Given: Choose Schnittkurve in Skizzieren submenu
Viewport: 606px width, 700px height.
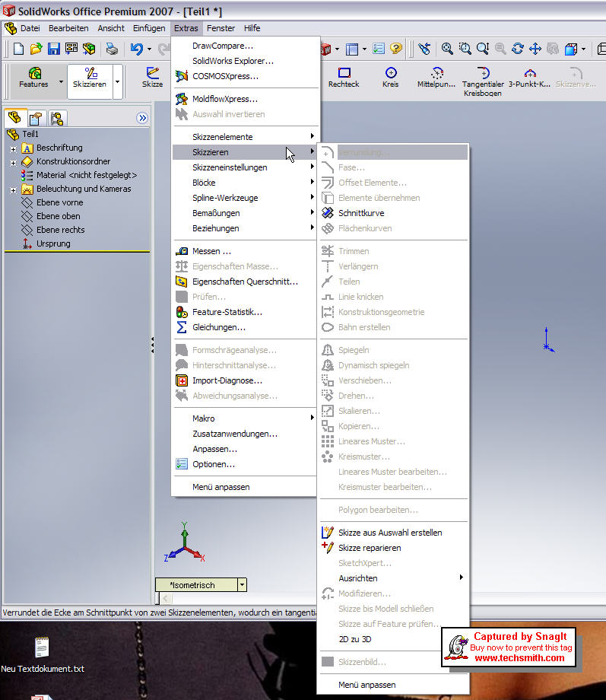Looking at the screenshot, I should (393, 213).
